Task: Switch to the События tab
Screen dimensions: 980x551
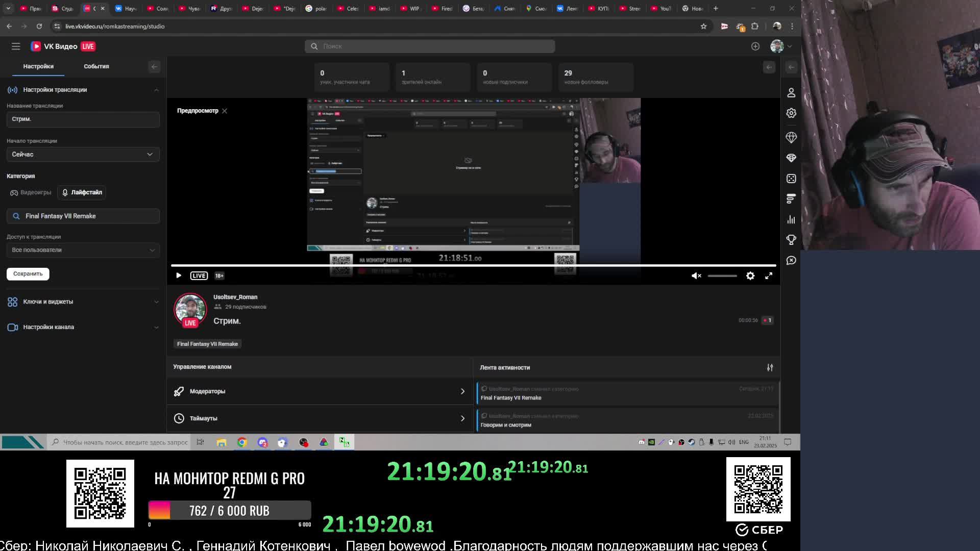Action: click(96, 66)
